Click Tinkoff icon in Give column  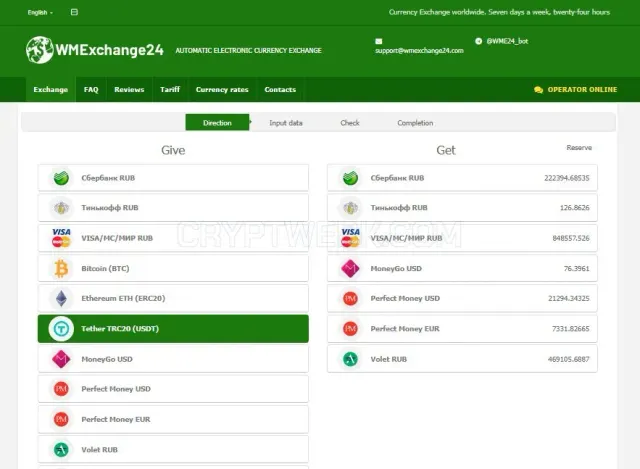61,208
